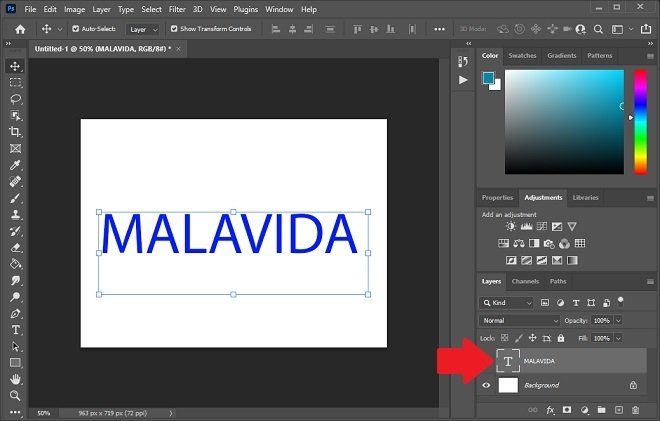
Task: Open the Filter menu
Action: (177, 9)
